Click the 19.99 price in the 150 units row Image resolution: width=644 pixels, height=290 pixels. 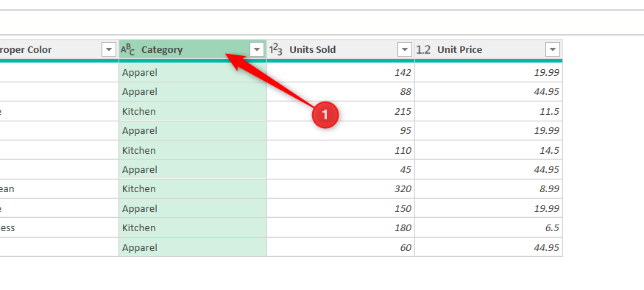pos(489,208)
